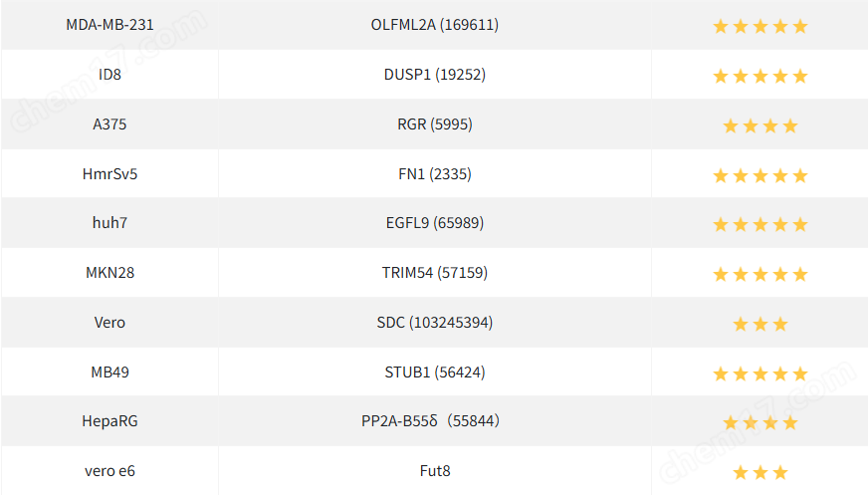Click the star rating in MB49 row
The image size is (868, 495).
click(x=759, y=373)
